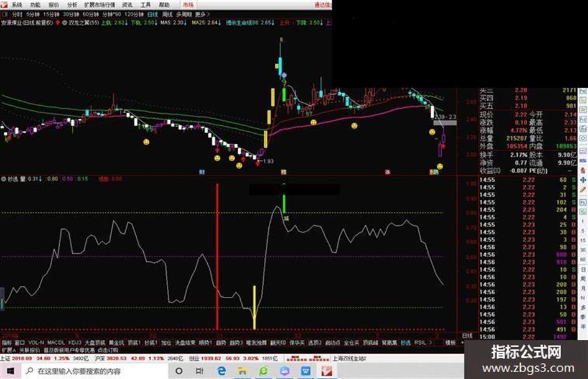The height and width of the screenshot is (379, 588).
Task: Click the RSI icon in right sidebar
Action: pyautogui.click(x=583, y=160)
